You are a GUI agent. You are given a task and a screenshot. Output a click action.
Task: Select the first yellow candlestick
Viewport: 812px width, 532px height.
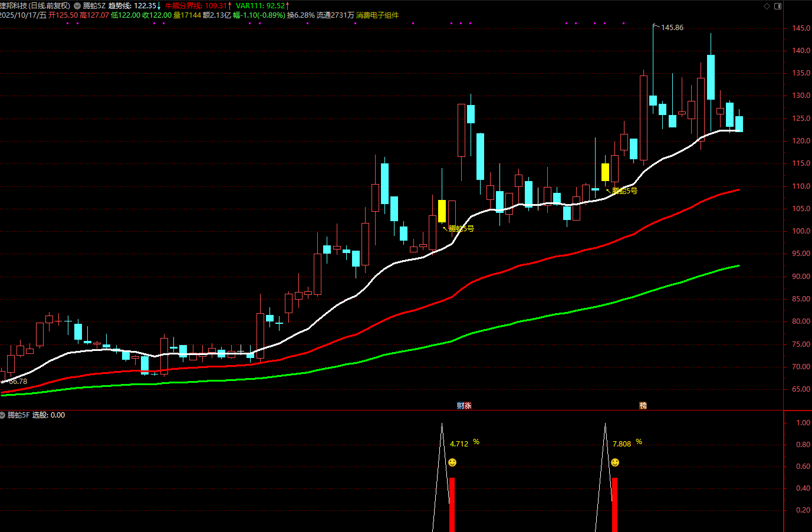pos(442,211)
